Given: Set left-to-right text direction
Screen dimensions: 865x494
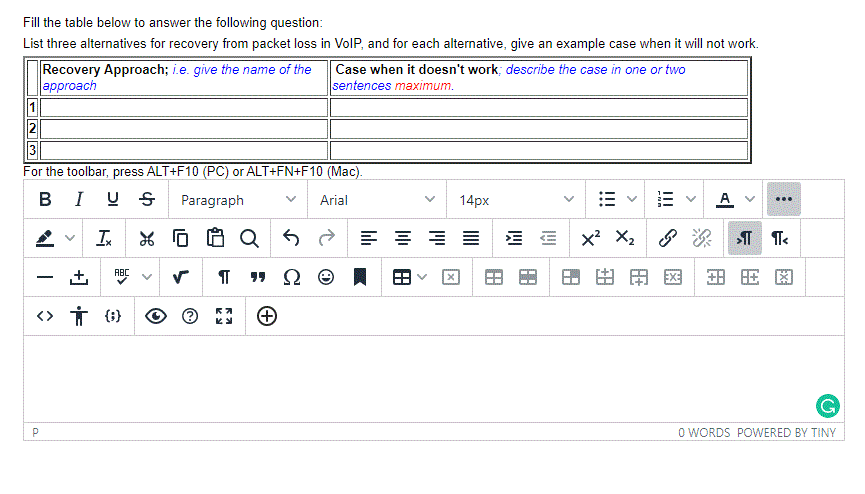Looking at the screenshot, I should click(x=745, y=238).
